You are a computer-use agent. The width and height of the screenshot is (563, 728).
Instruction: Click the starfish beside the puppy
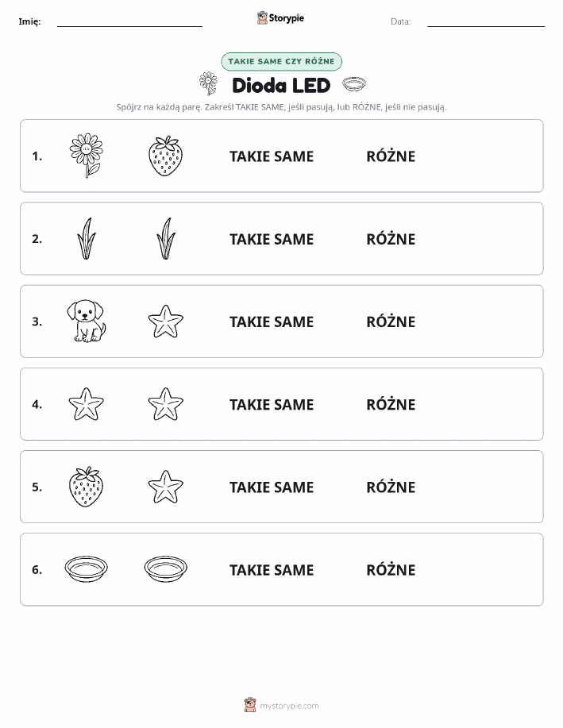(165, 321)
